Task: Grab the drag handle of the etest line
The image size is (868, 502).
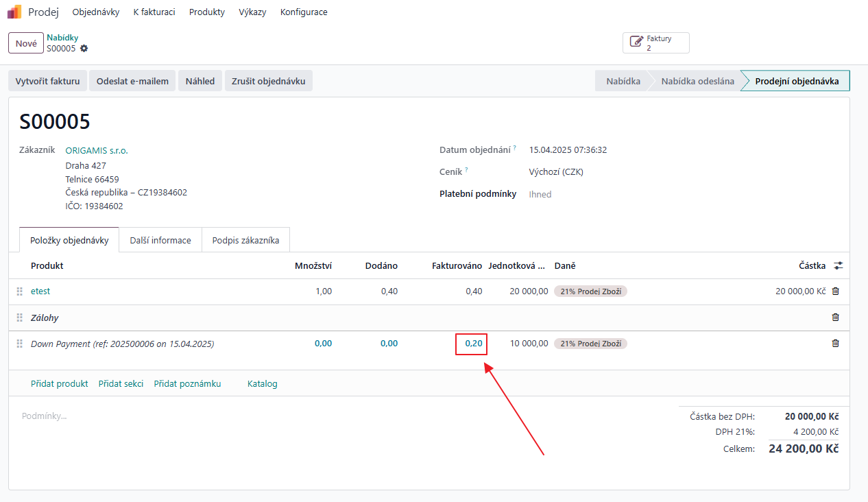Action: click(x=20, y=291)
